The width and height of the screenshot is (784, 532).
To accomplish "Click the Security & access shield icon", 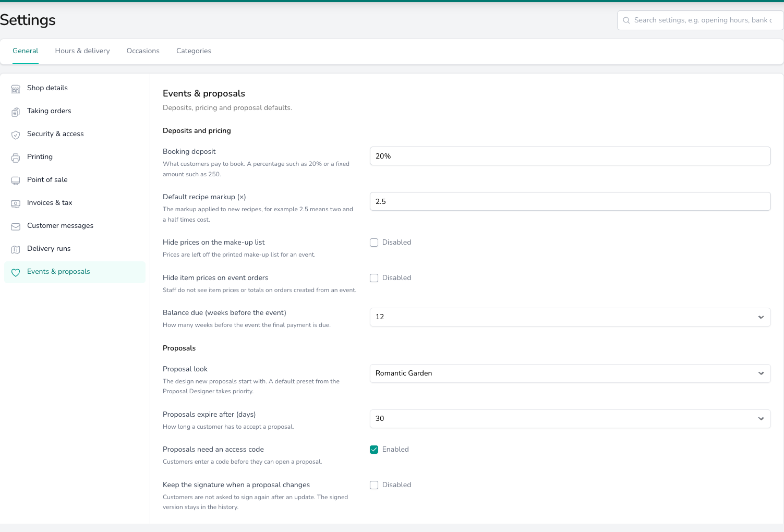I will point(16,135).
